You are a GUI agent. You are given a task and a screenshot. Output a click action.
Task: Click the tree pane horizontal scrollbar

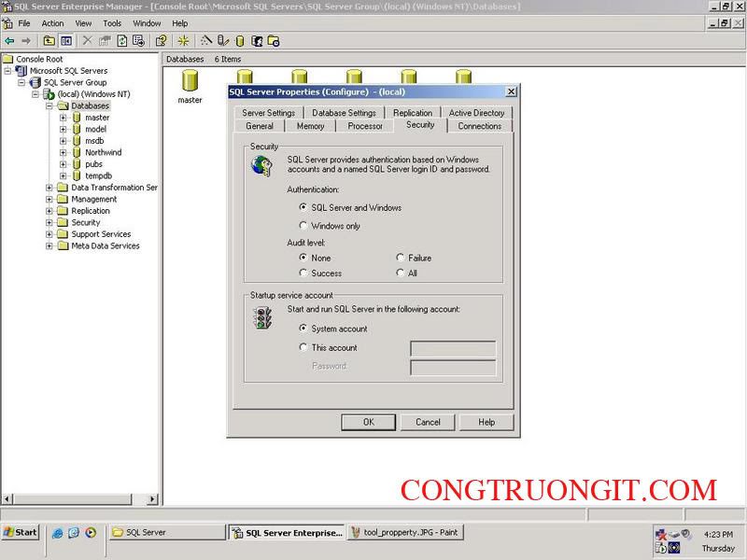click(72, 499)
